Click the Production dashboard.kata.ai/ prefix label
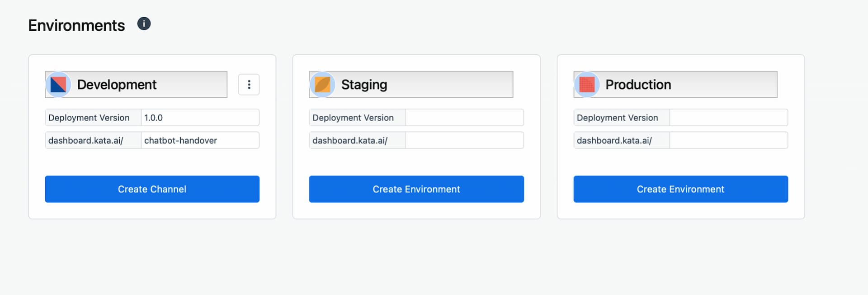868x295 pixels. pos(614,140)
